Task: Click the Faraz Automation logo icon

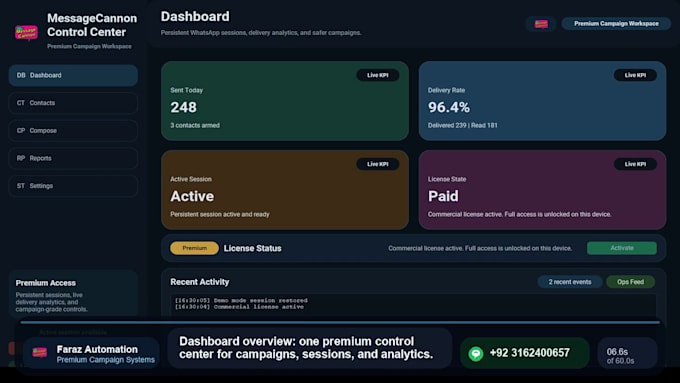Action: point(40,352)
